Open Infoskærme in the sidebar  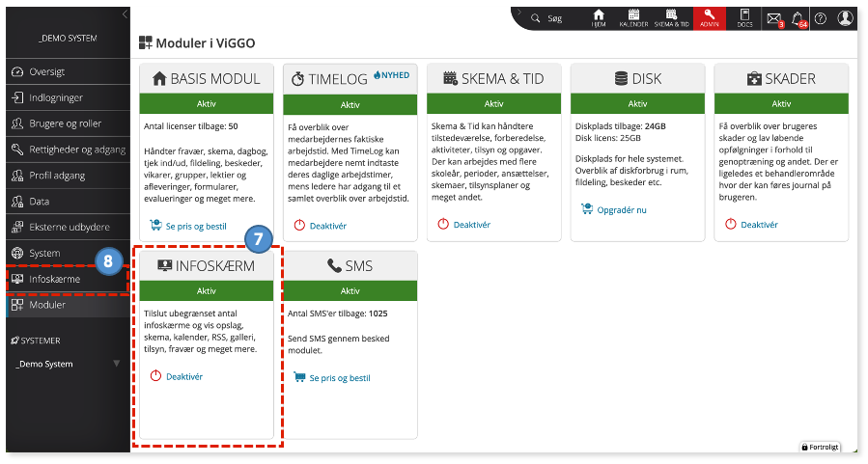click(69, 280)
